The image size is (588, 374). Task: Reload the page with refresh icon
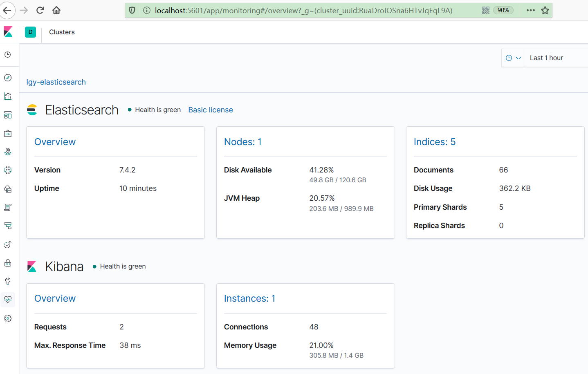click(40, 10)
